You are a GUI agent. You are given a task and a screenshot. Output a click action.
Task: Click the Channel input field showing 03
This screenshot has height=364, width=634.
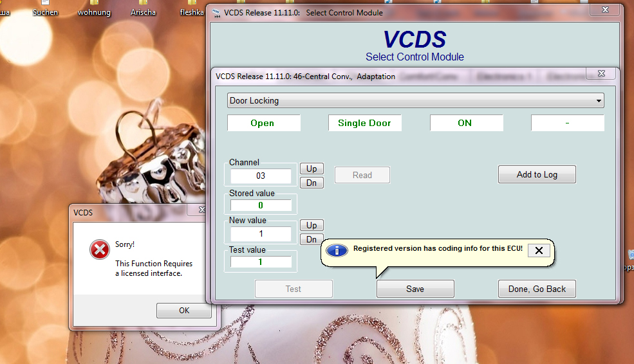[x=261, y=176]
